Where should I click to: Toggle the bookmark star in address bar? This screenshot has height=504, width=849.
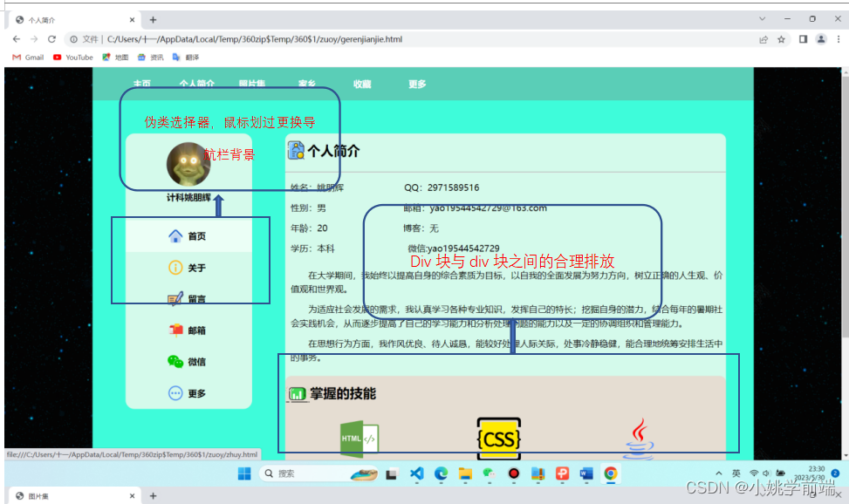coord(780,39)
